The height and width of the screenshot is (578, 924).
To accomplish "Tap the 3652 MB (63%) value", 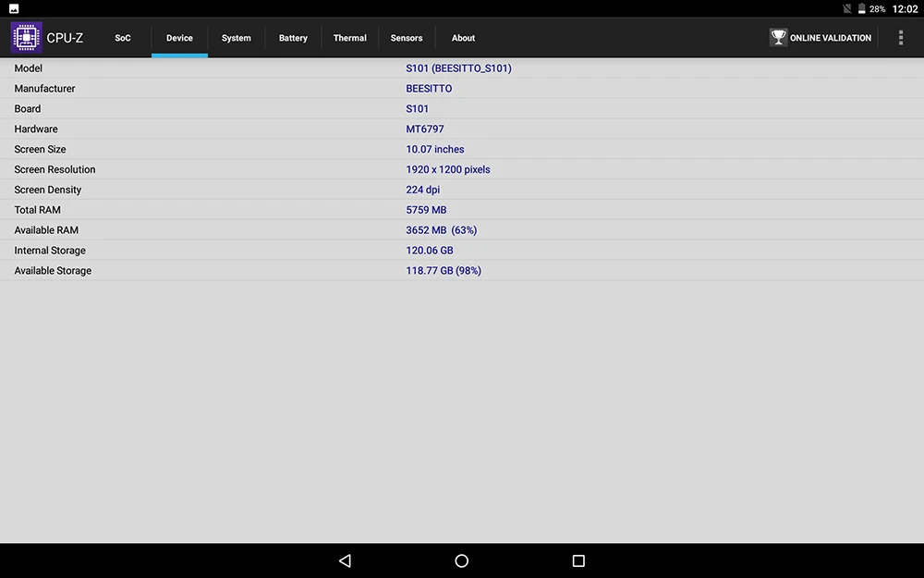I will [442, 230].
